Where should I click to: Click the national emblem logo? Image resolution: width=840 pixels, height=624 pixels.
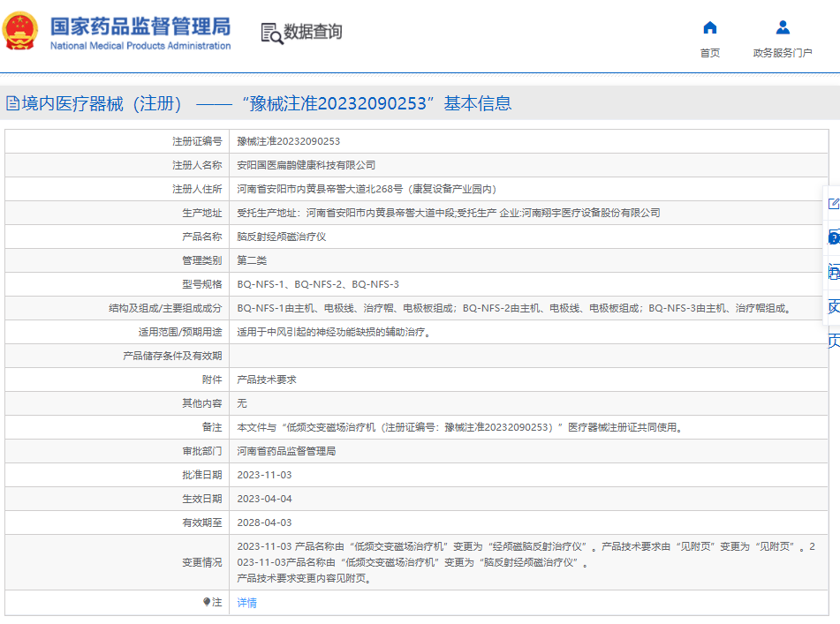coord(20,31)
